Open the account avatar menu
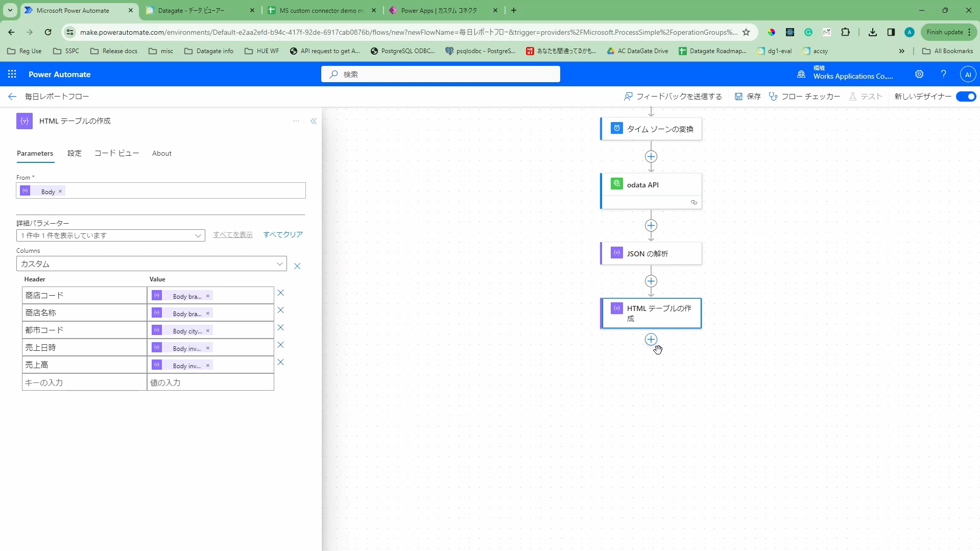 click(968, 74)
